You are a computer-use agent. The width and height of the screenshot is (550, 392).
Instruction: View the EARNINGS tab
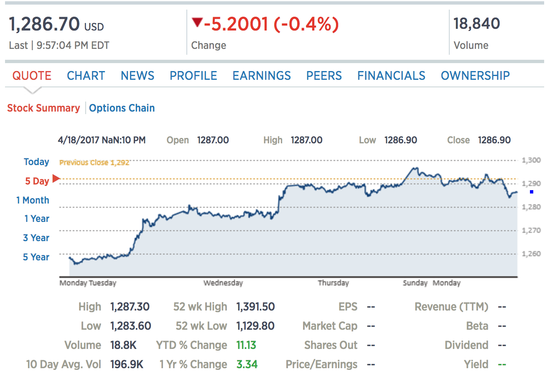pos(262,76)
